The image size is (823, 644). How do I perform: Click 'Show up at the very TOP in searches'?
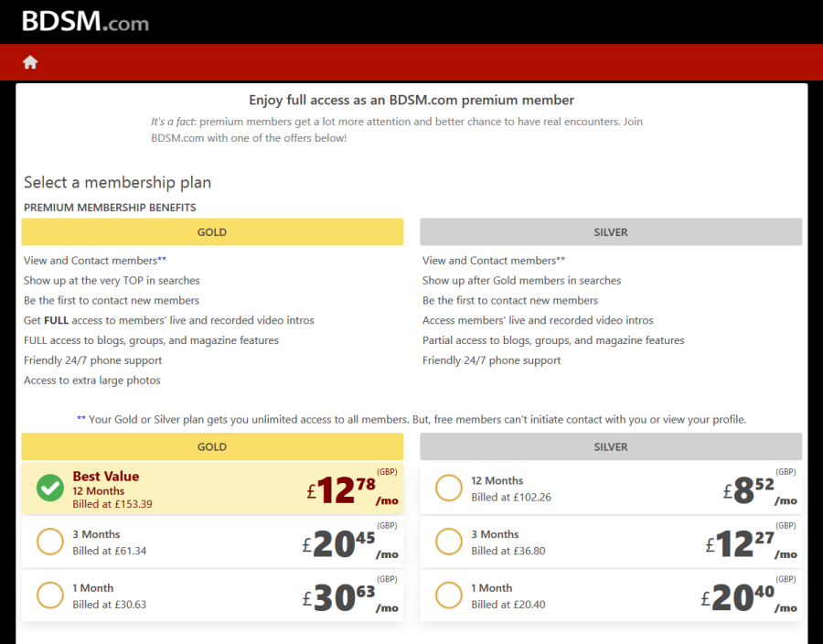coord(112,280)
